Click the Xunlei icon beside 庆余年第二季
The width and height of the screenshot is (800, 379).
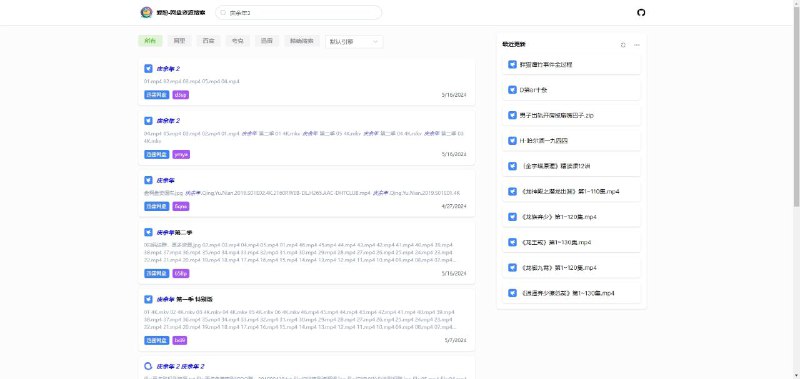tap(148, 233)
